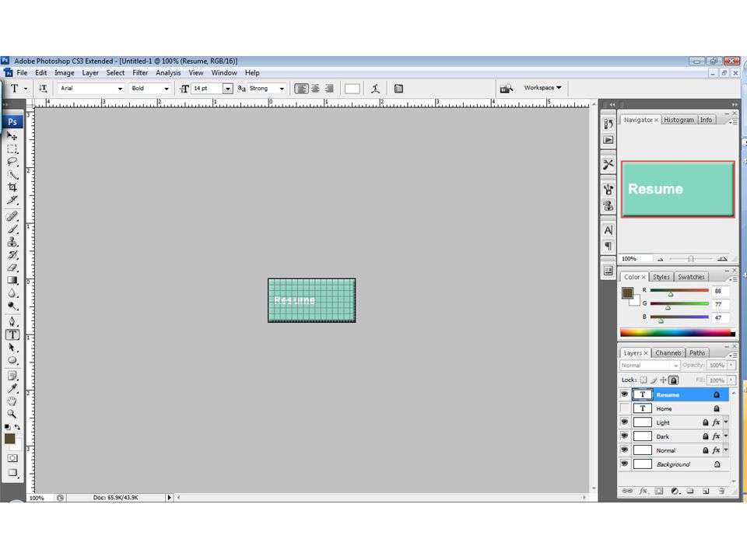Switch to the Styles tab
The height and width of the screenshot is (560, 747).
click(x=661, y=277)
